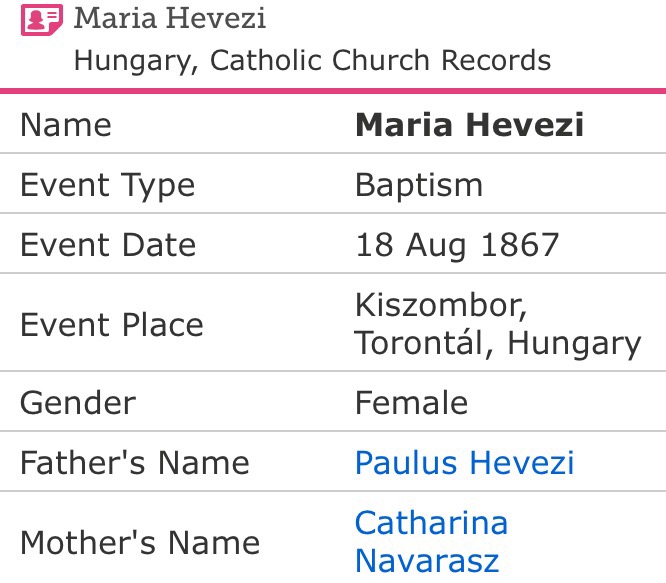
Task: Open the Paulus Hevezi father link
Action: [x=465, y=463]
